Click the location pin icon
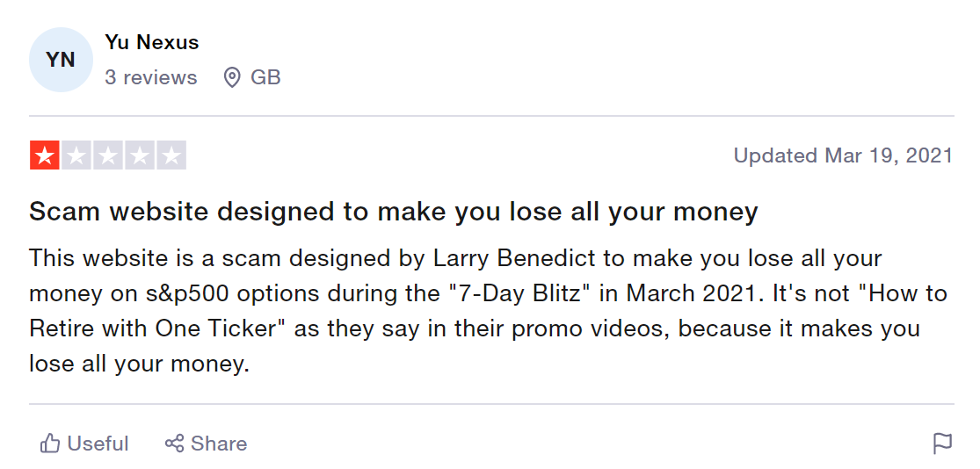The height and width of the screenshot is (469, 980). pyautogui.click(x=232, y=78)
